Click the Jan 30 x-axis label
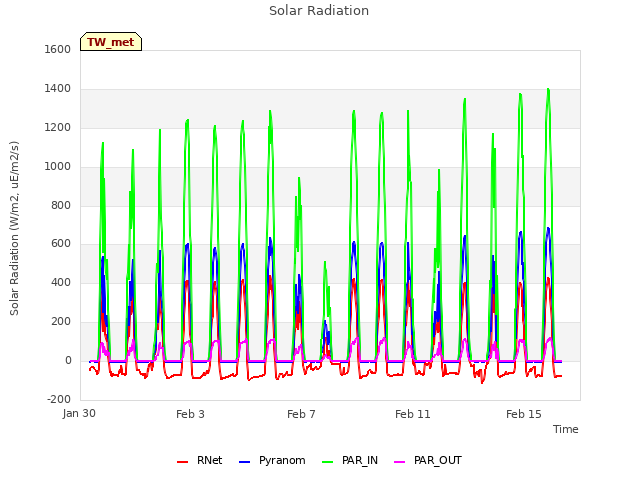Image resolution: width=640 pixels, height=480 pixels. click(x=79, y=413)
